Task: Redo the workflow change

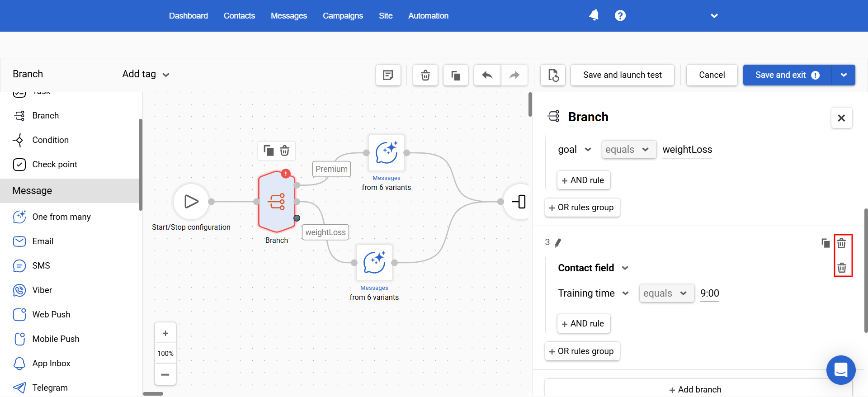Action: pyautogui.click(x=514, y=75)
